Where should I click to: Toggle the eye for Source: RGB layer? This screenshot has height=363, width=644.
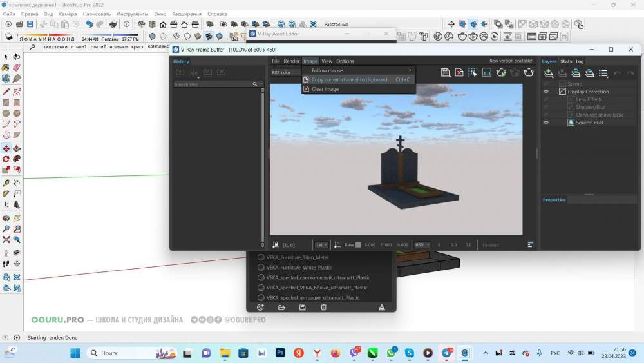pyautogui.click(x=546, y=123)
